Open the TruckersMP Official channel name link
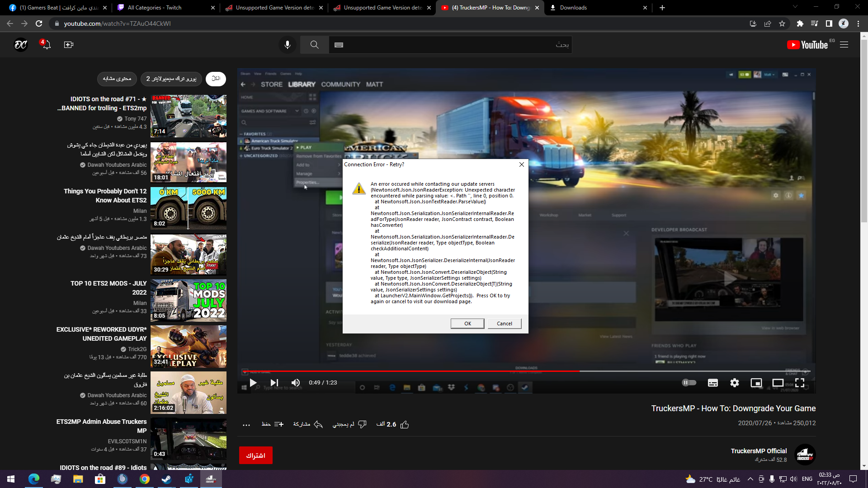The width and height of the screenshot is (868, 488). 759,451
